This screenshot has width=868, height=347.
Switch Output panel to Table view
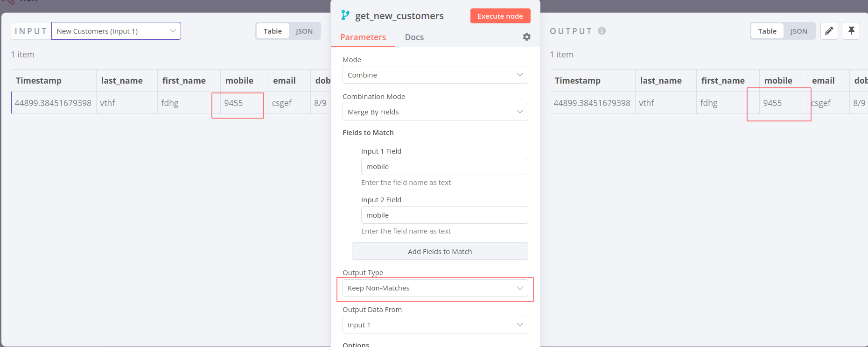(x=767, y=31)
